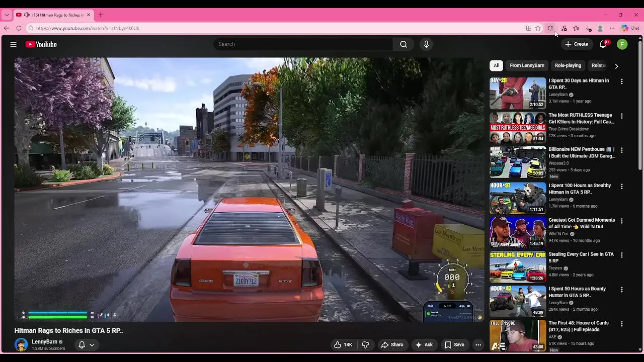Open the notifications bell in the header

(603, 44)
